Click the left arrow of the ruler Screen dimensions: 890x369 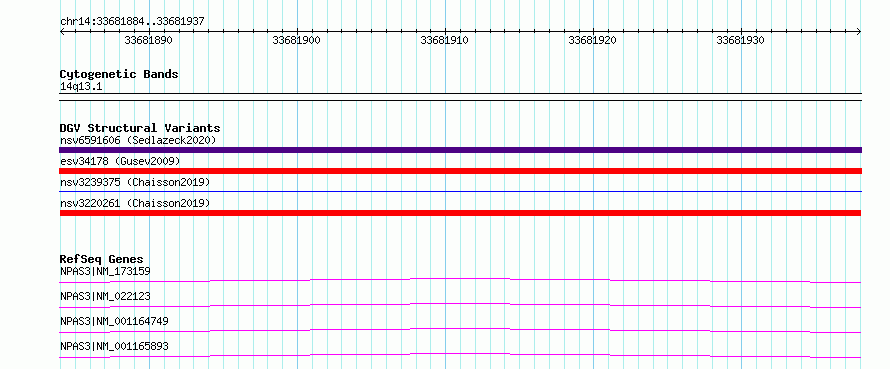click(x=62, y=32)
